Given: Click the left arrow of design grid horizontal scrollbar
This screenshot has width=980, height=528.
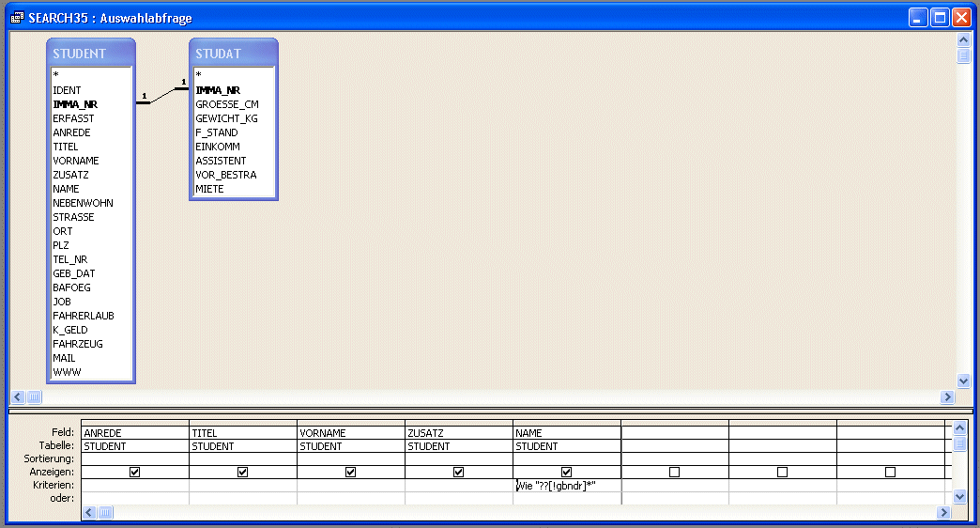Looking at the screenshot, I should point(89,512).
